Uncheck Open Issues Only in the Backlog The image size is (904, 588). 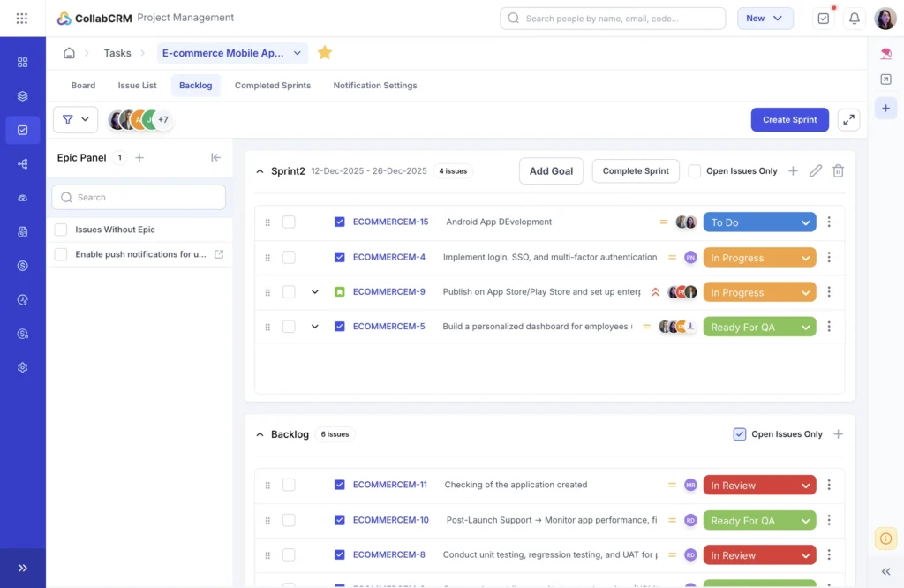[740, 433]
